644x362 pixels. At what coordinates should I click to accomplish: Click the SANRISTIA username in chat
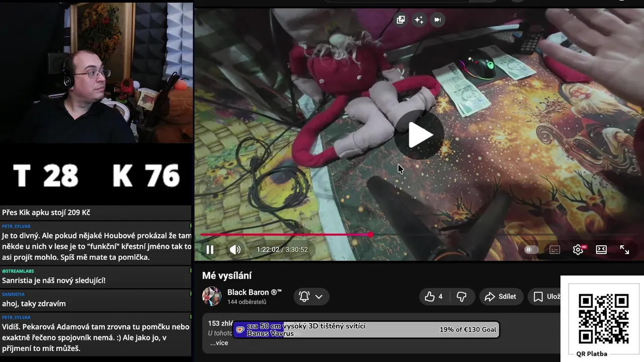(x=13, y=294)
